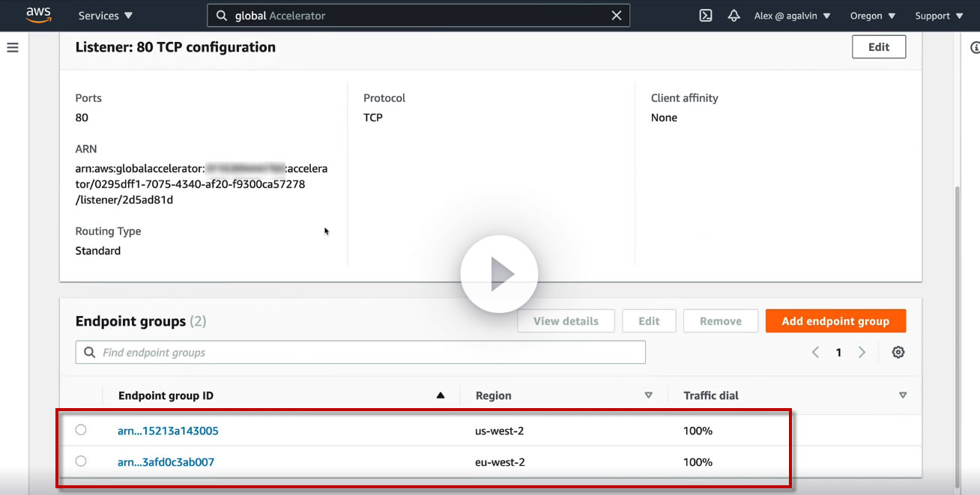Select radio for arn...15213a143005

81,430
